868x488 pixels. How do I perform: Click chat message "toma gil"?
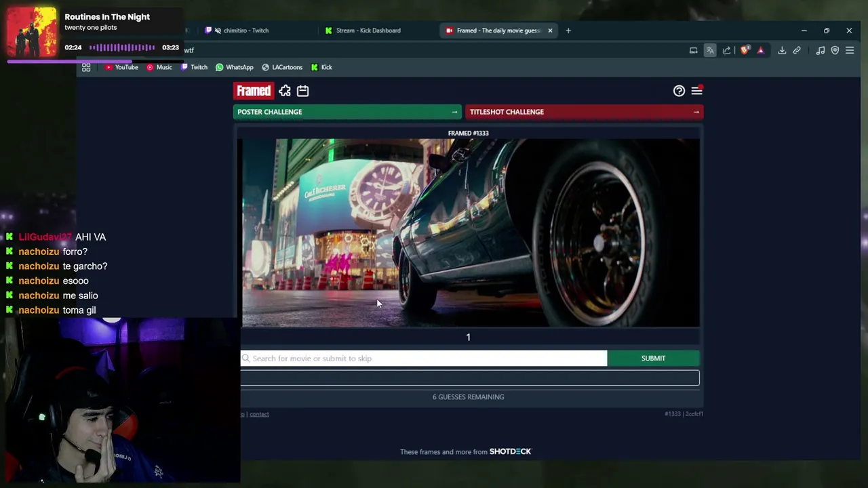coord(79,310)
